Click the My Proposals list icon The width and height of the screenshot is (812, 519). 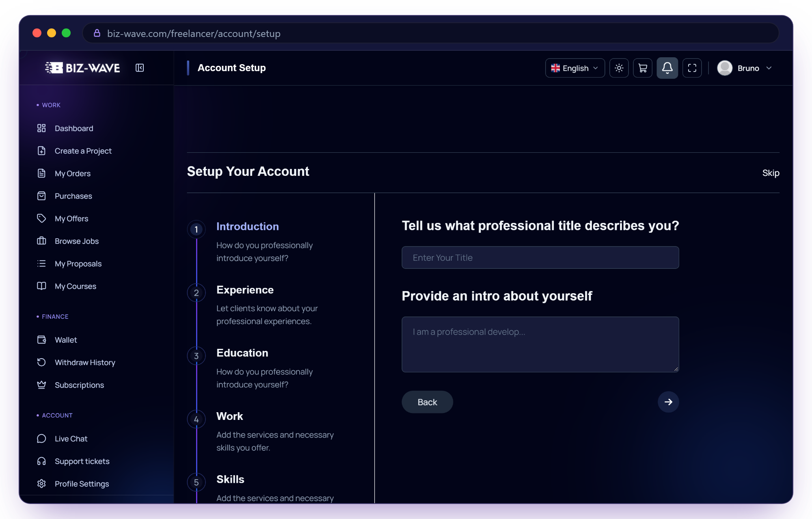(41, 264)
